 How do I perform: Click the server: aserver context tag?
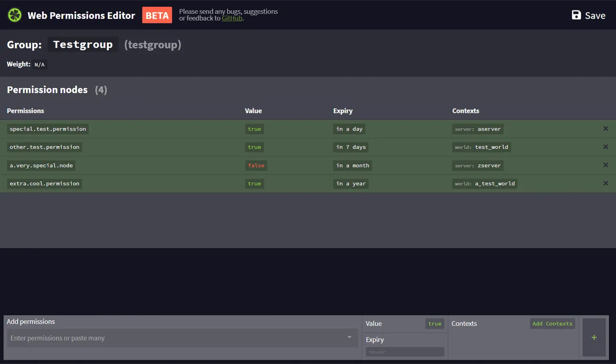coord(478,129)
